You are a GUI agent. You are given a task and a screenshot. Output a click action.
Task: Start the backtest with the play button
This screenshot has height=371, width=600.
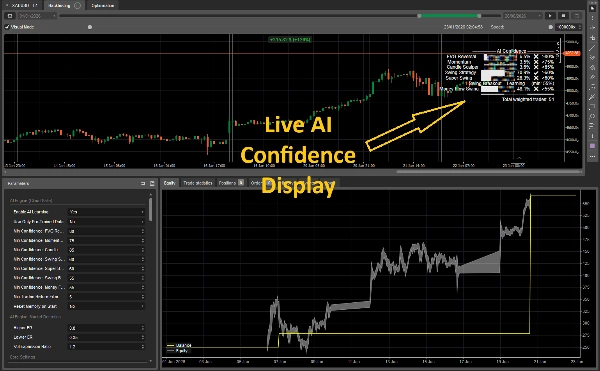550,16
